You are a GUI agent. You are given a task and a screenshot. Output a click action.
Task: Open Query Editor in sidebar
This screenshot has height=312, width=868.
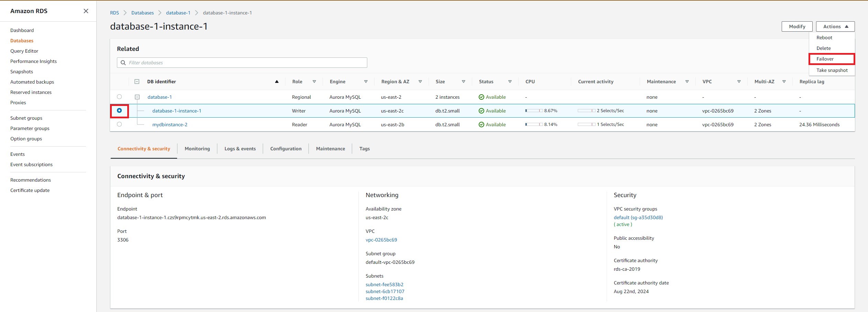(24, 51)
